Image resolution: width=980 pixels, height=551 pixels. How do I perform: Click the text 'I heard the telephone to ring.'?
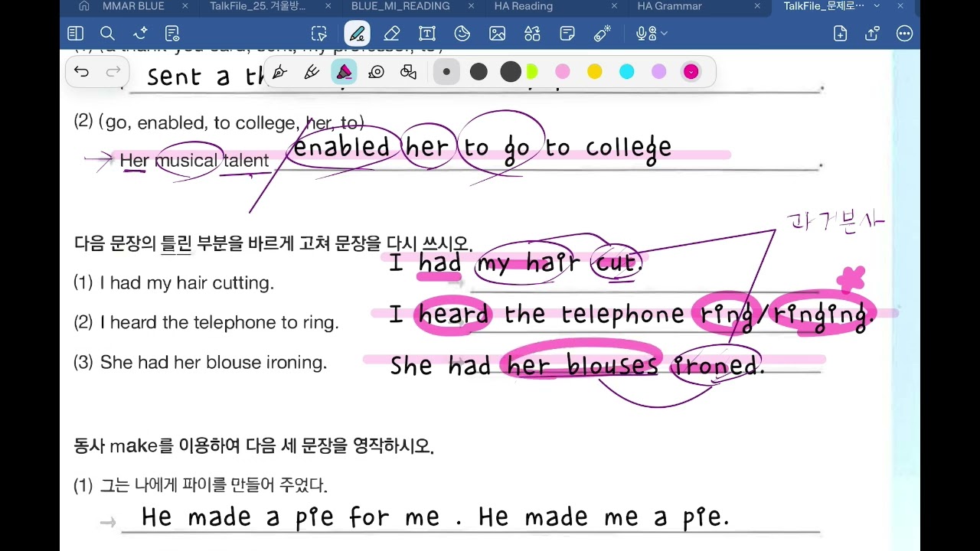tap(219, 323)
